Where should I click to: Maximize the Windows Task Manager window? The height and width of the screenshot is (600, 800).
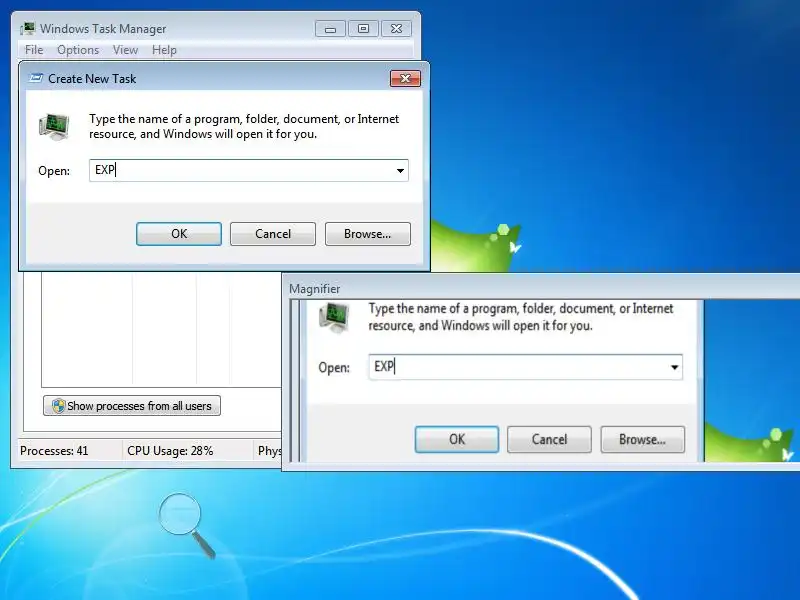point(363,29)
